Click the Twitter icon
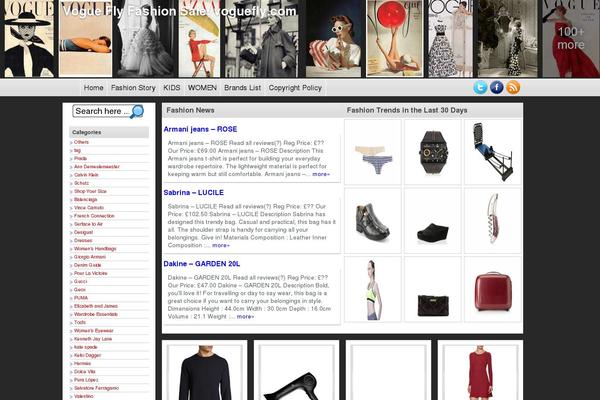 click(480, 87)
